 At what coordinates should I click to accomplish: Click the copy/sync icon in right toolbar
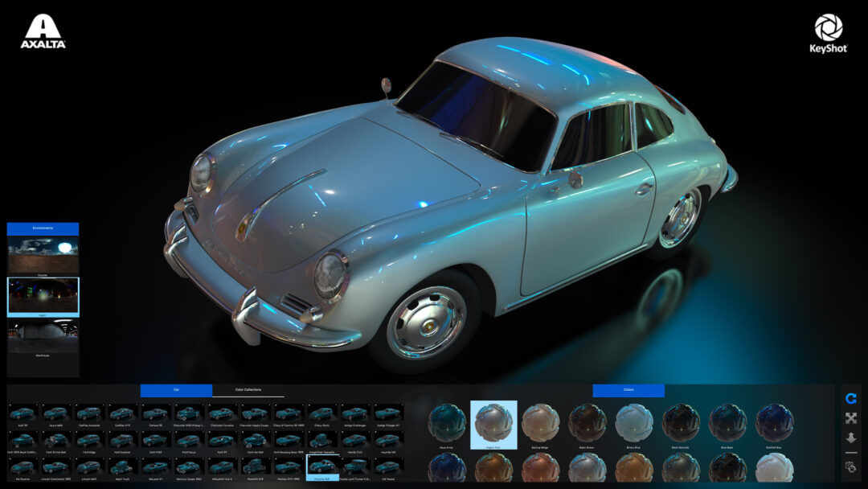(x=851, y=467)
